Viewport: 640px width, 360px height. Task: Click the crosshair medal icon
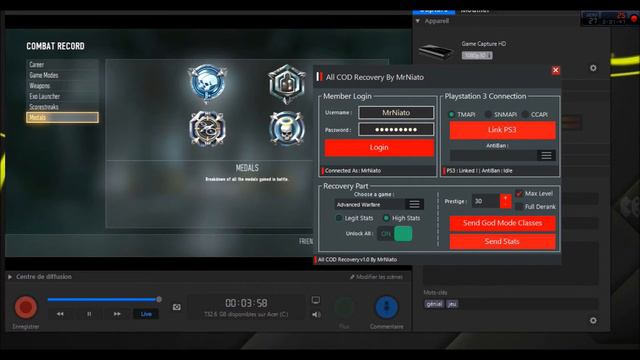tap(207, 129)
